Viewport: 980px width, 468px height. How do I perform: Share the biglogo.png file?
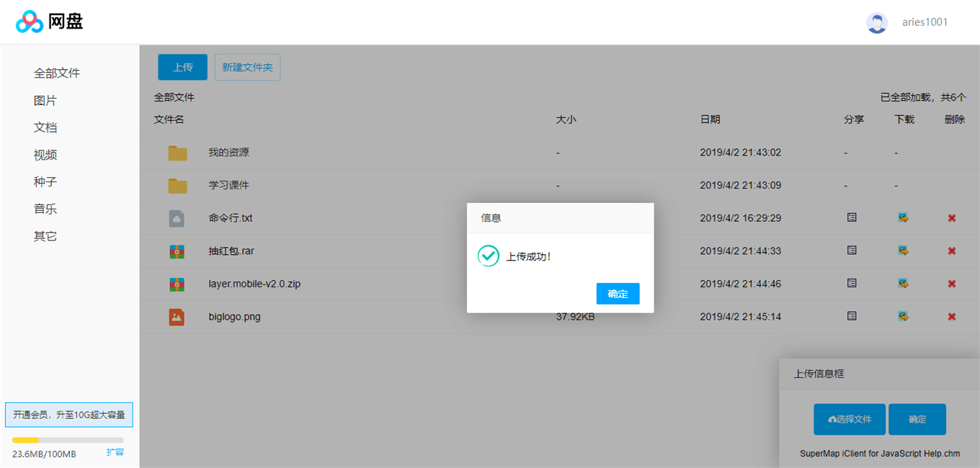[x=852, y=316]
